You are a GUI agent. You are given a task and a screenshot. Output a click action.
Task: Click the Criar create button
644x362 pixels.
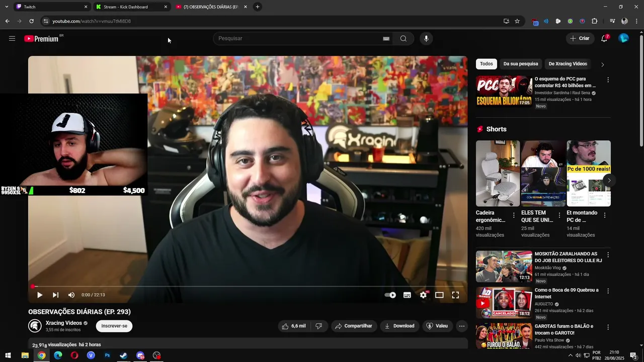(580, 38)
